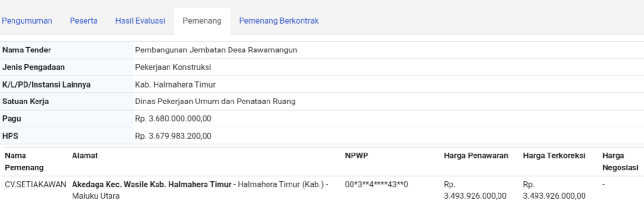Click the Nama Pemenang column header
644x204 pixels.
(x=24, y=162)
